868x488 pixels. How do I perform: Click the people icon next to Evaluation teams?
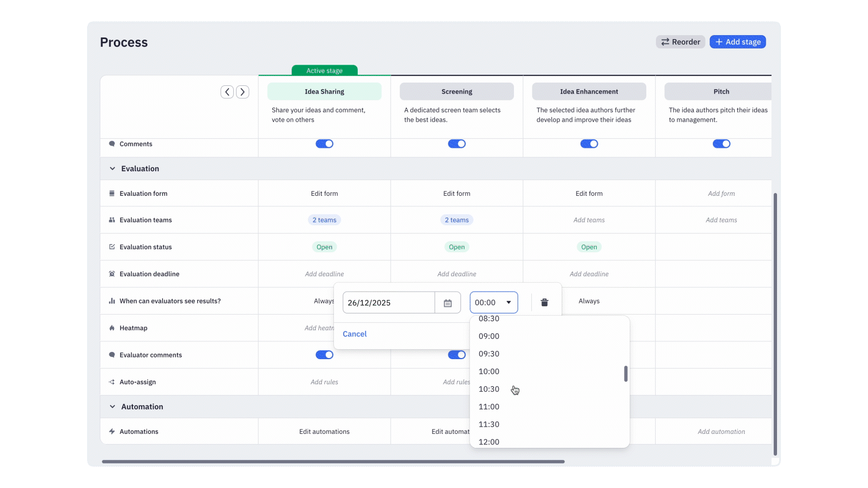111,220
